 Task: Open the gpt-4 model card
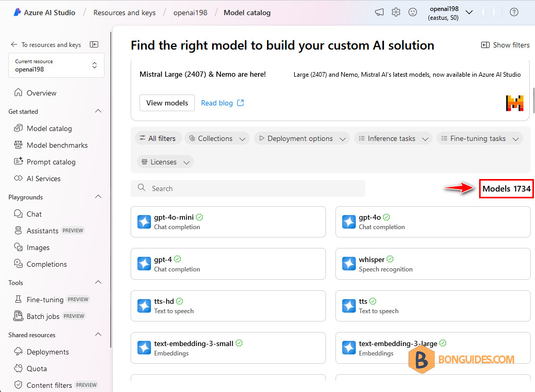[x=228, y=264]
